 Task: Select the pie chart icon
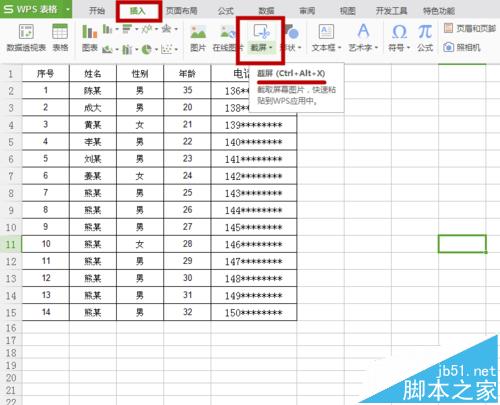(147, 49)
